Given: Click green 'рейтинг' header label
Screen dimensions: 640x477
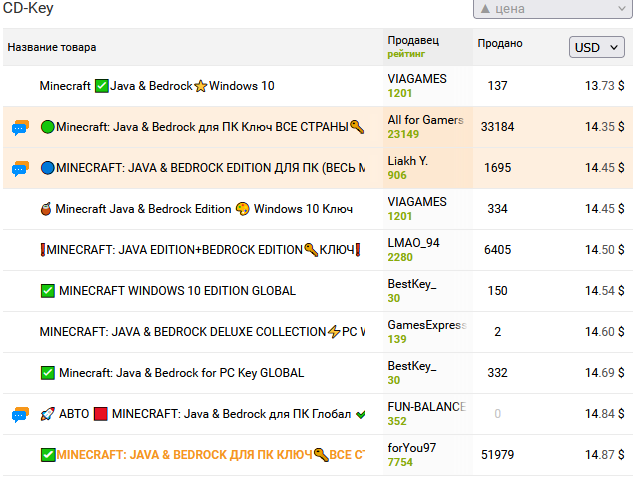Looking at the screenshot, I should point(406,54).
